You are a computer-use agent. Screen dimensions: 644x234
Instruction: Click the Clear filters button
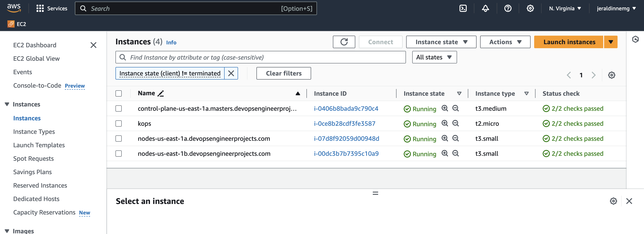pos(284,73)
